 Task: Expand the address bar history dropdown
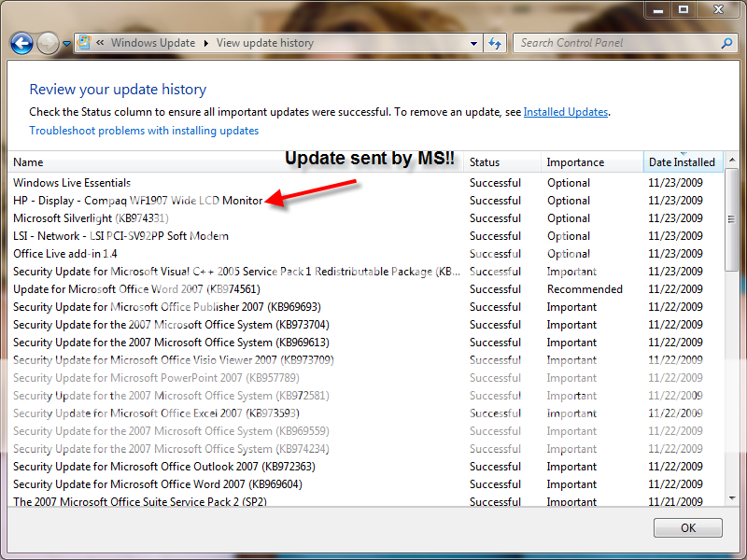476,43
